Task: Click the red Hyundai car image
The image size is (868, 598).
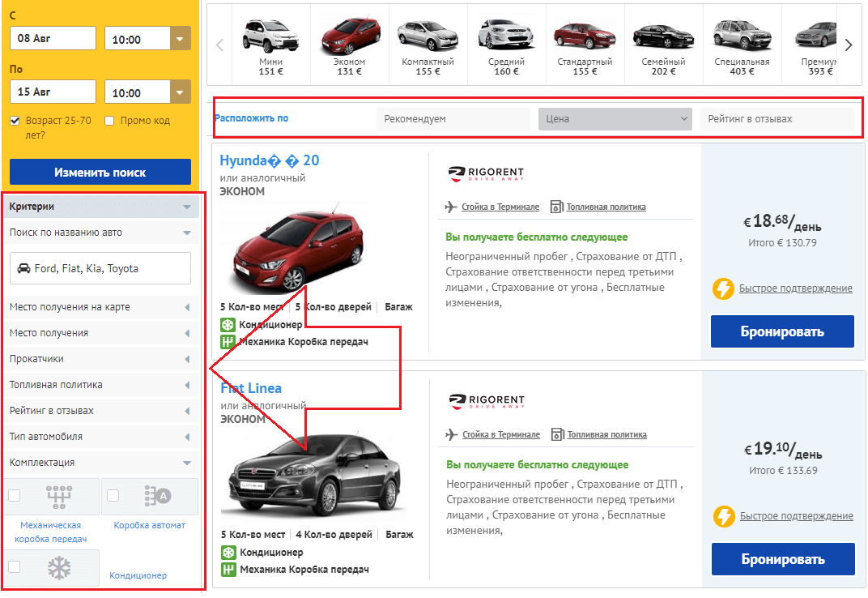Action: (x=298, y=250)
